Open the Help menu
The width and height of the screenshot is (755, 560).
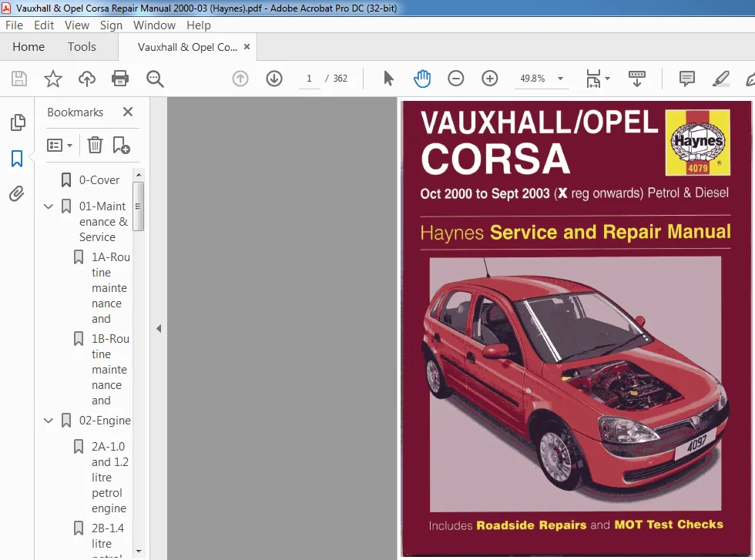click(x=199, y=25)
